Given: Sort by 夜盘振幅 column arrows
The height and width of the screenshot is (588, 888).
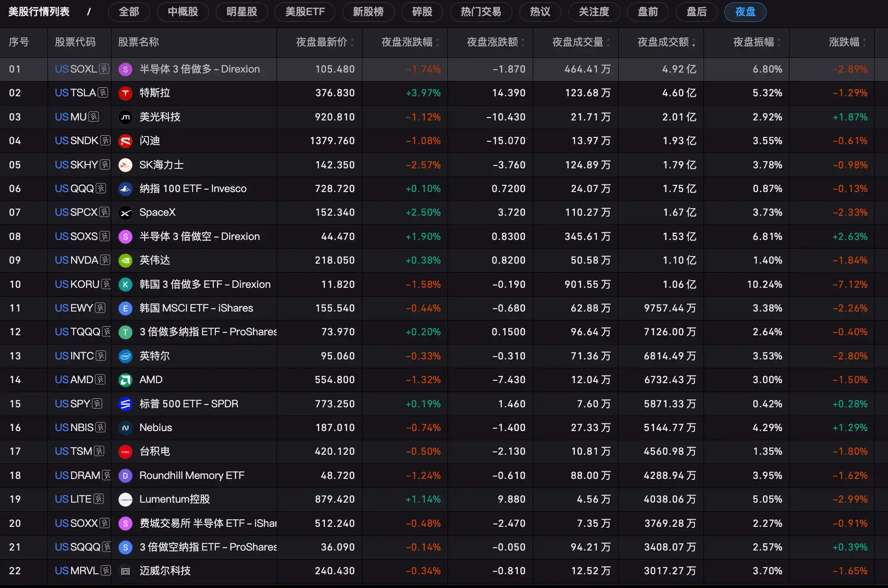Looking at the screenshot, I should pyautogui.click(x=779, y=42).
